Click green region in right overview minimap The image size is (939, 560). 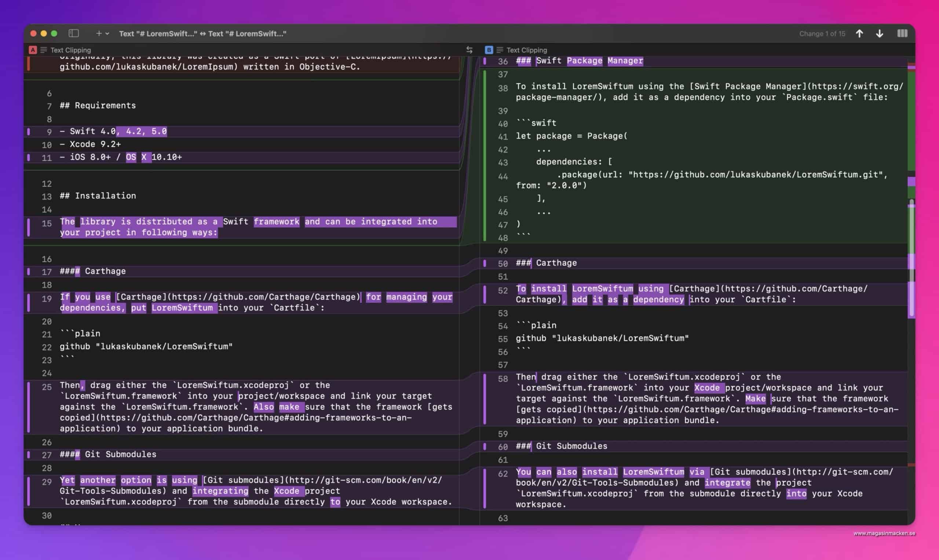pyautogui.click(x=911, y=121)
